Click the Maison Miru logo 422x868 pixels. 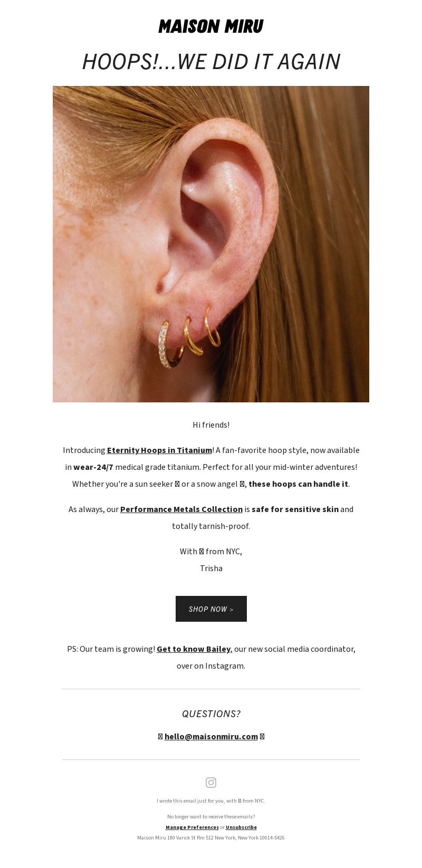tap(210, 26)
